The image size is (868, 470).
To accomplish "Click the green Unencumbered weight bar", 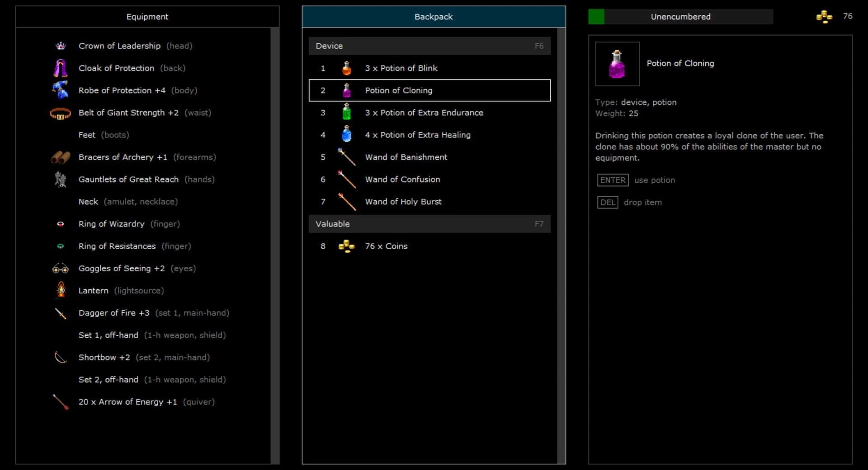I will point(596,17).
